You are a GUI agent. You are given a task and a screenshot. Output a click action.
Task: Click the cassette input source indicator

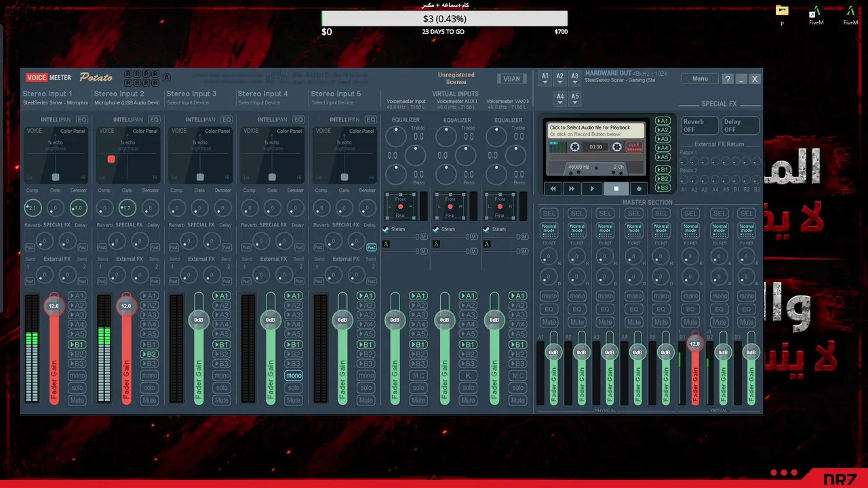pos(634,146)
